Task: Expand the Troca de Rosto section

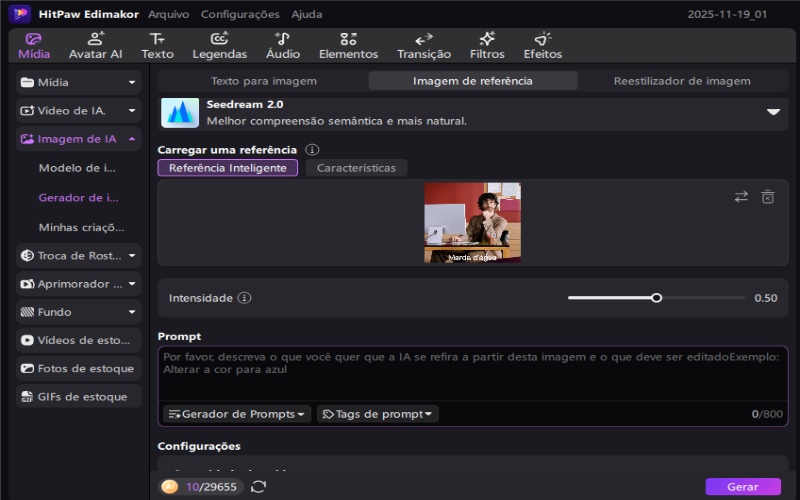Action: pyautogui.click(x=132, y=255)
